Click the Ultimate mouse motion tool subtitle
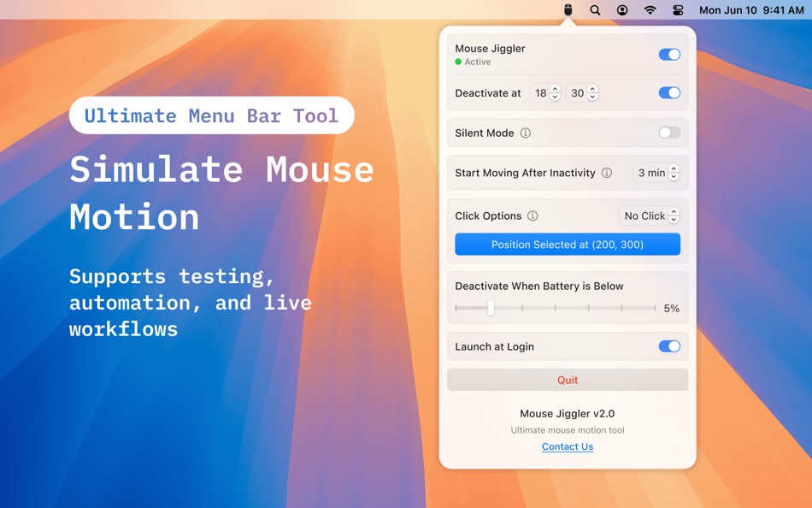The height and width of the screenshot is (508, 812). click(x=568, y=430)
